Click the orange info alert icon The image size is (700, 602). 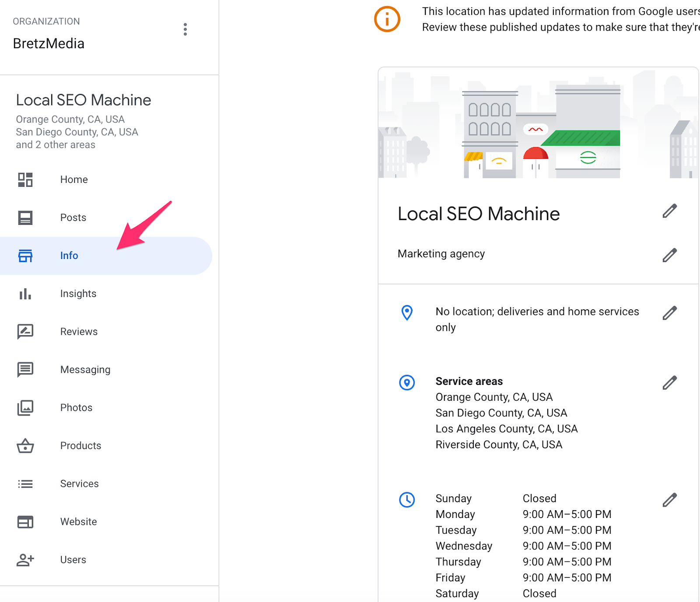387,19
